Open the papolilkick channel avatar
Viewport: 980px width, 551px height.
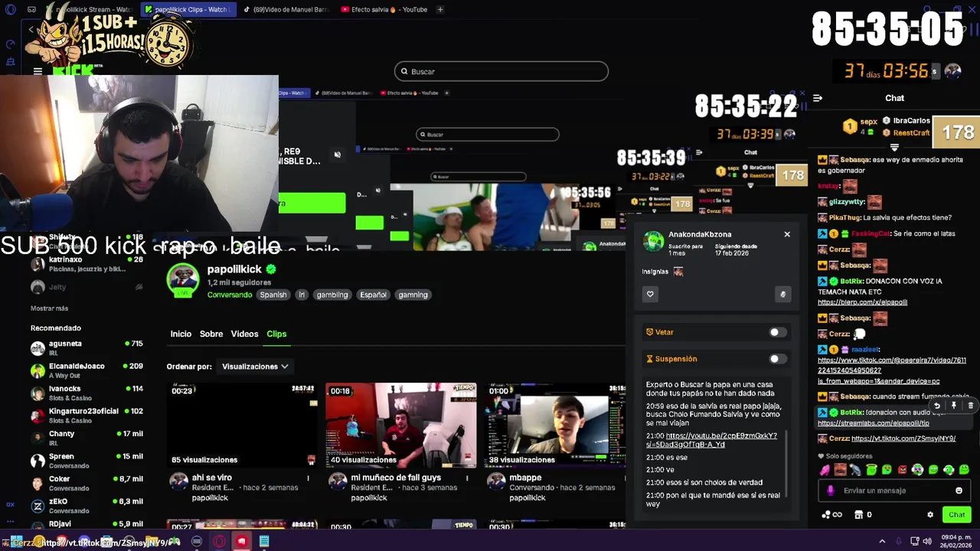tap(184, 279)
